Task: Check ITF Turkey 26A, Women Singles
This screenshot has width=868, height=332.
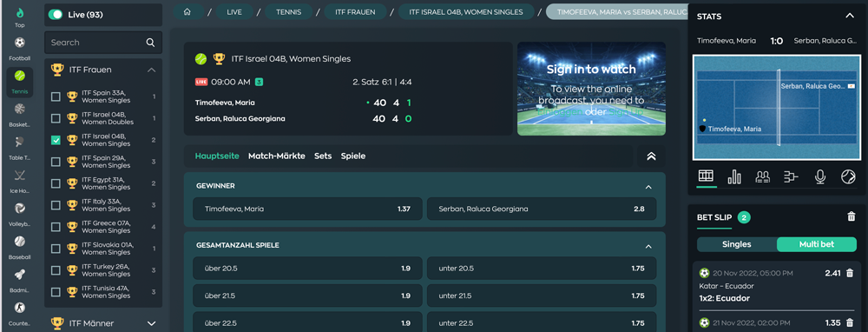Action: [56, 270]
